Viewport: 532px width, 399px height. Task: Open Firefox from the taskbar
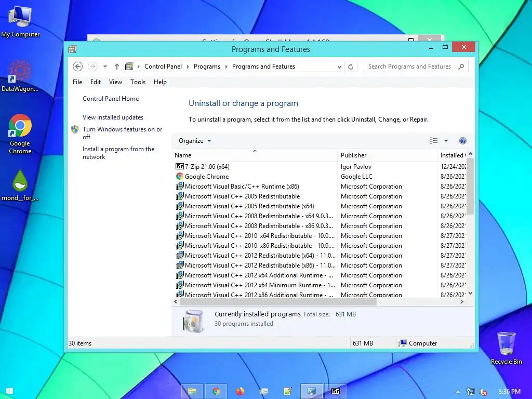[x=240, y=391]
